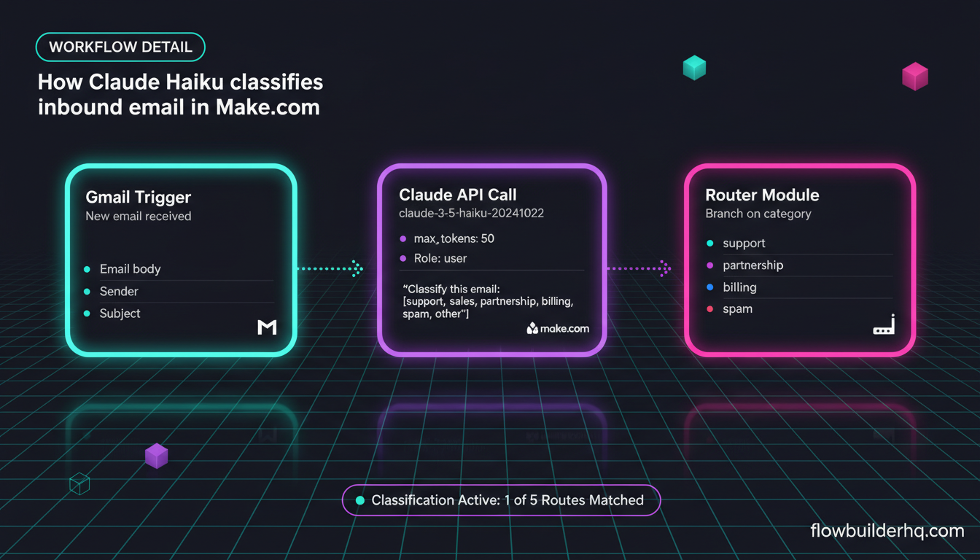Open the flowbuilderhq.com link
Image resolution: width=980 pixels, height=560 pixels.
coord(887,531)
